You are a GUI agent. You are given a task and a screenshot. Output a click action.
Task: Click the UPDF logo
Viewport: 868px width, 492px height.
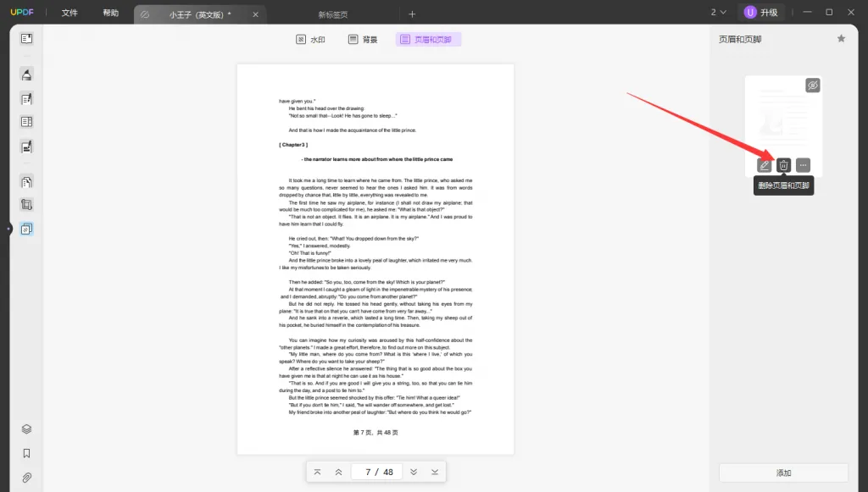tap(22, 12)
